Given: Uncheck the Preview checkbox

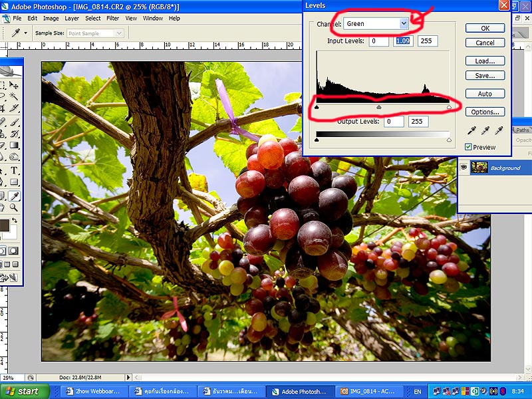Looking at the screenshot, I should pos(469,147).
